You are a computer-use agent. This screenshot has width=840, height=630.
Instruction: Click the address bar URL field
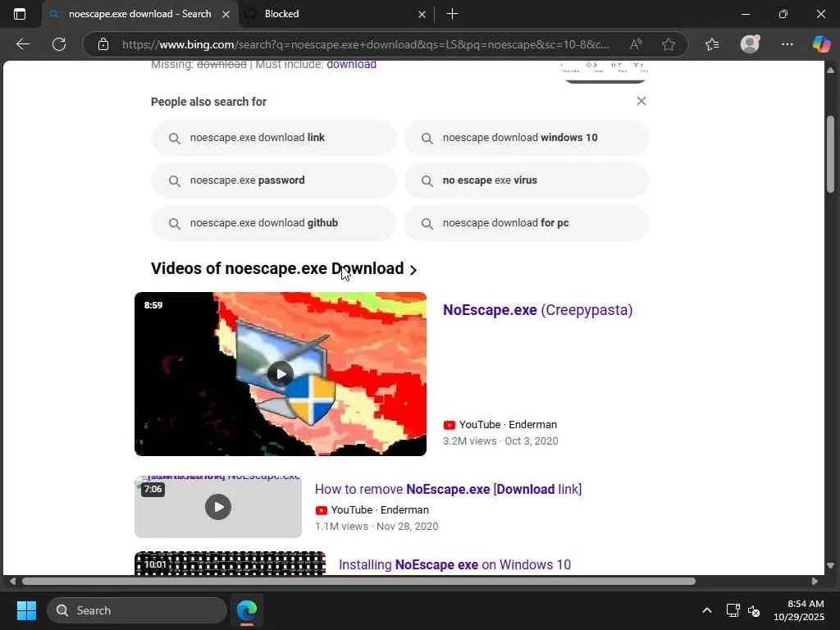pos(365,44)
